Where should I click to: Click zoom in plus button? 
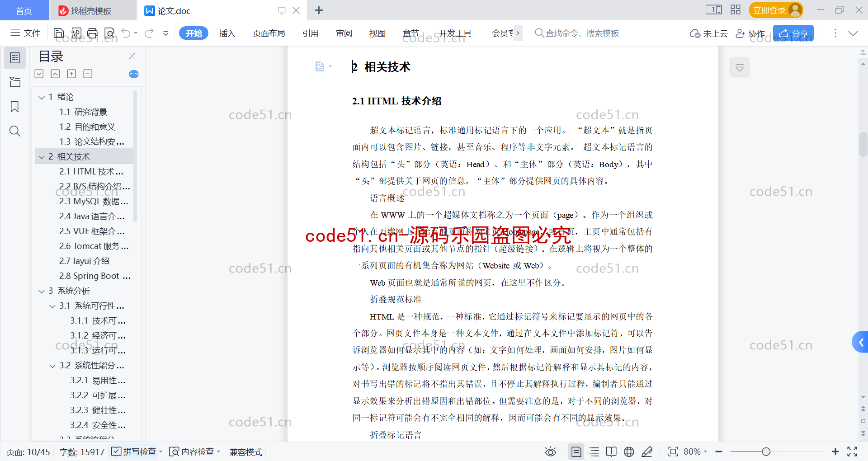[x=835, y=452]
